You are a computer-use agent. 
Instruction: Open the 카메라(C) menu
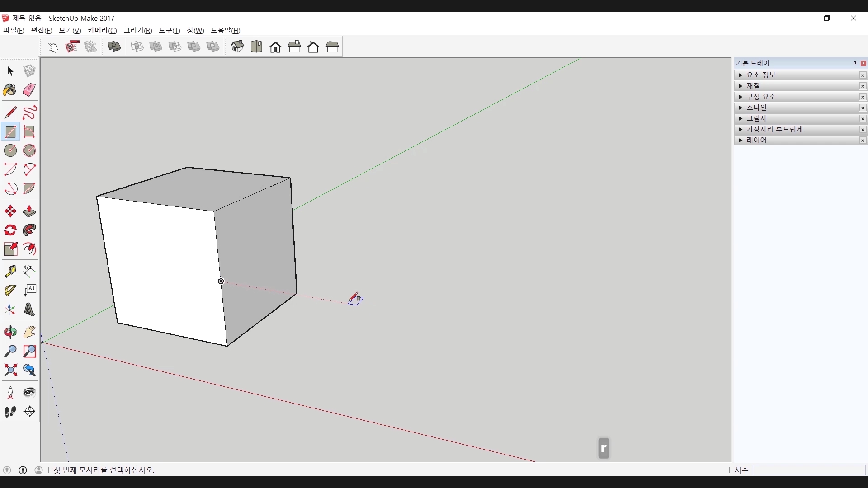[102, 30]
